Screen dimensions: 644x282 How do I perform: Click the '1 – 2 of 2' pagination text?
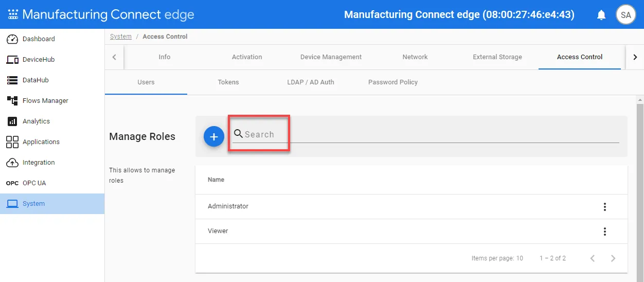pos(553,258)
